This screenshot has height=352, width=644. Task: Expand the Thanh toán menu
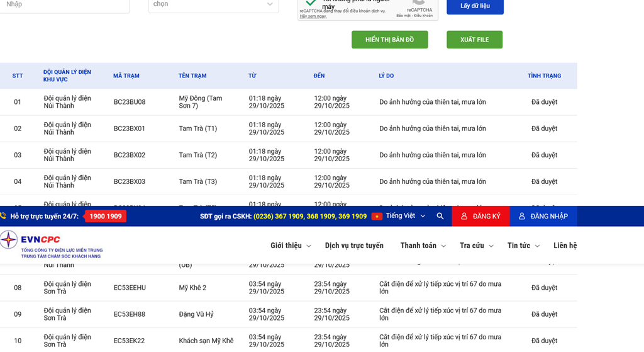pos(423,246)
